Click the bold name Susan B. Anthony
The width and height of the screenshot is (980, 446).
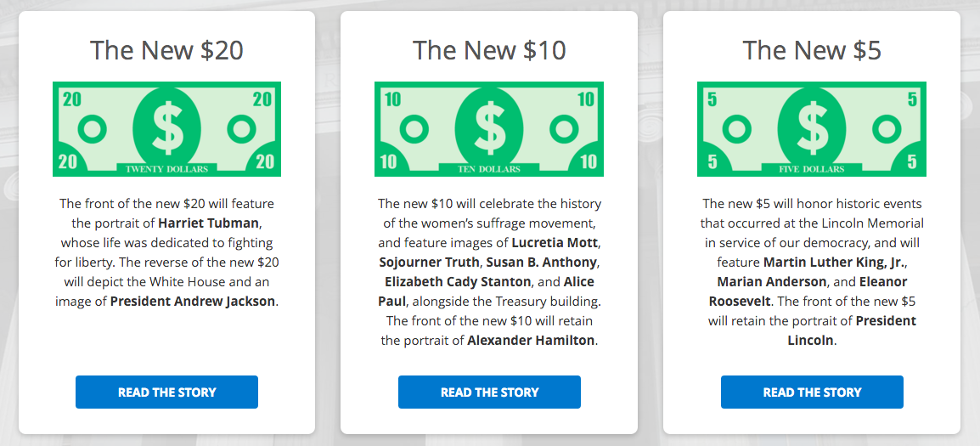point(543,263)
